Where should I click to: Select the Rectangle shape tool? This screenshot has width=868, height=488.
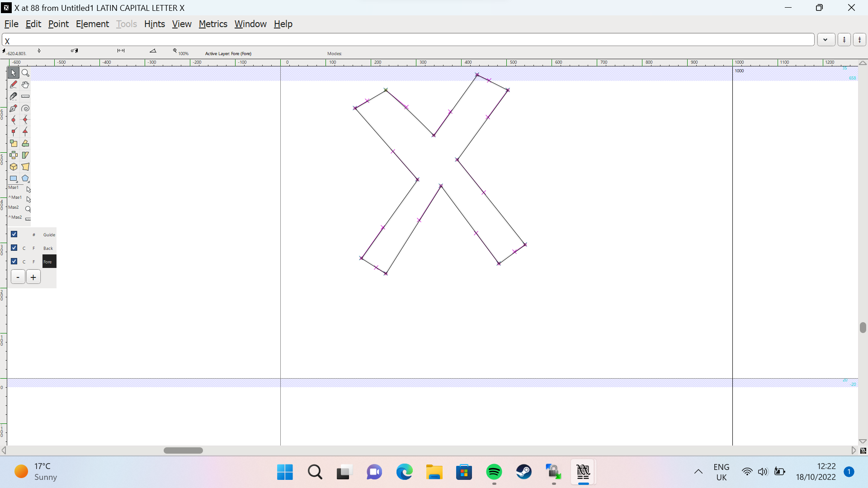coord(14,178)
